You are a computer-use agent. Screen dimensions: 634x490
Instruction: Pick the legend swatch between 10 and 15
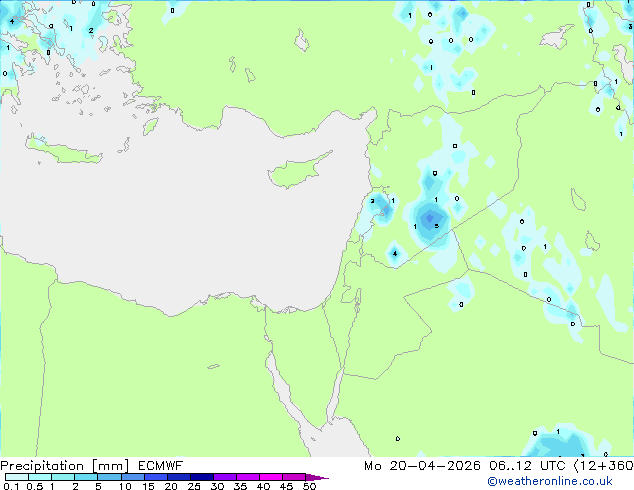coord(133,477)
